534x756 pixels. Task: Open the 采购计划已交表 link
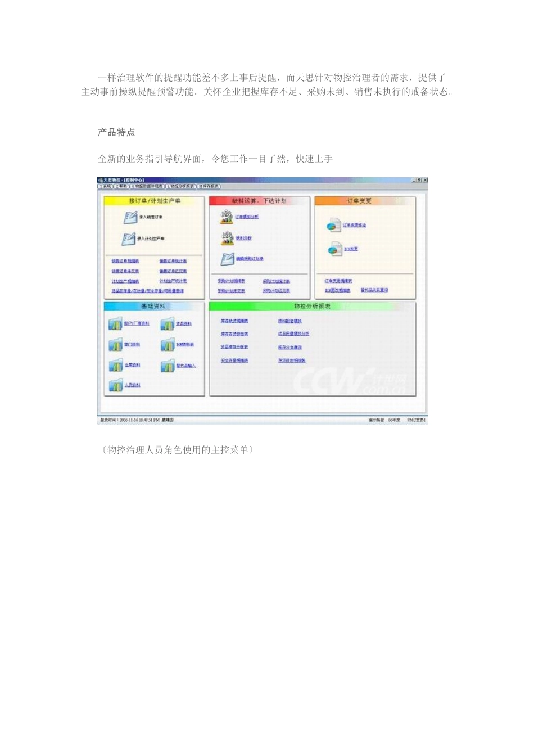[x=276, y=291]
